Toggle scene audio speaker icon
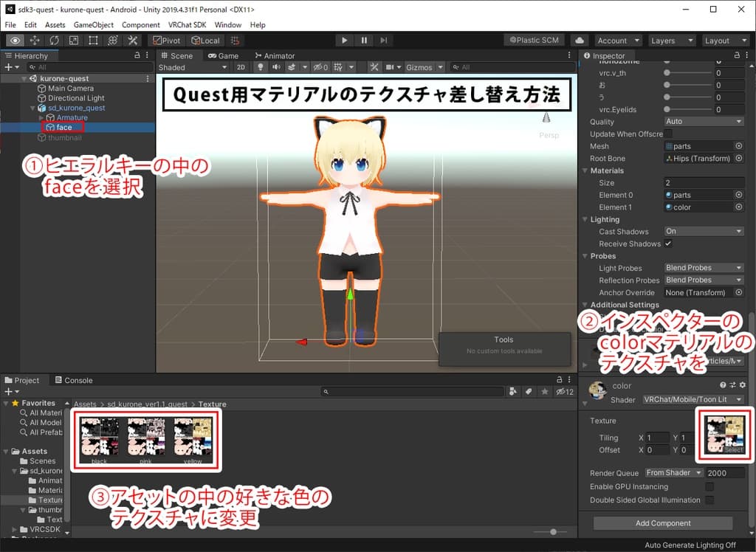The image size is (756, 552). [x=276, y=67]
